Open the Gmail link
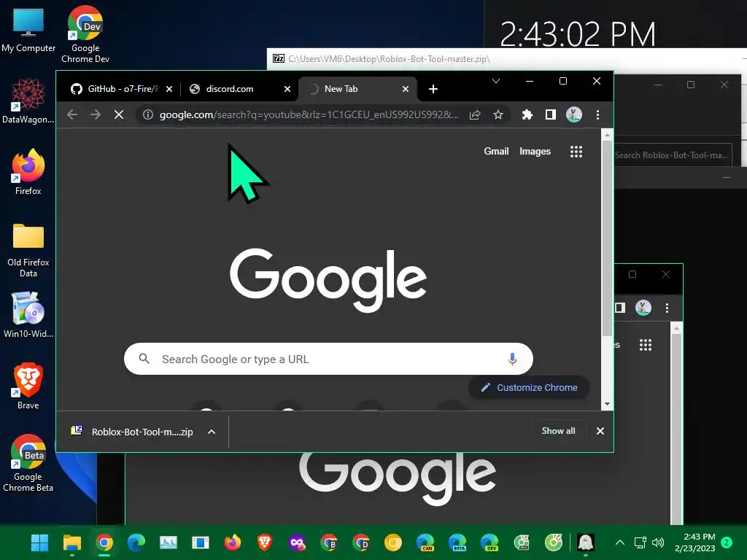 [496, 152]
